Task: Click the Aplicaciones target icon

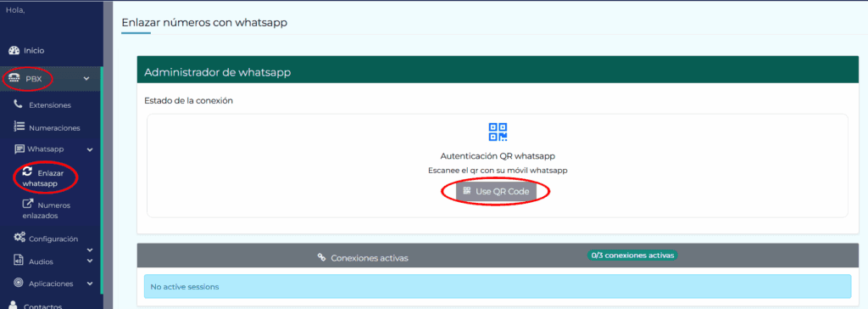Action: [19, 283]
